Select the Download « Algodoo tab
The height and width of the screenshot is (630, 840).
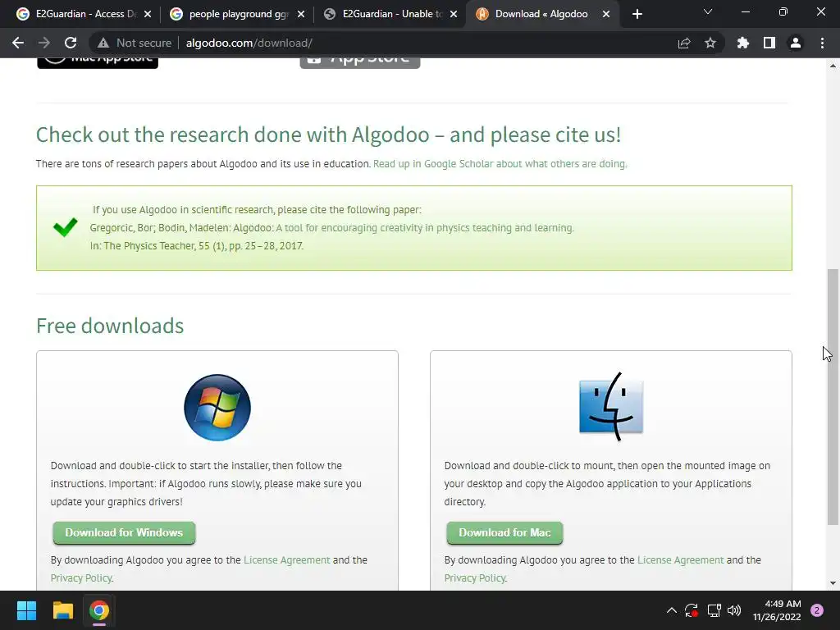point(541,14)
